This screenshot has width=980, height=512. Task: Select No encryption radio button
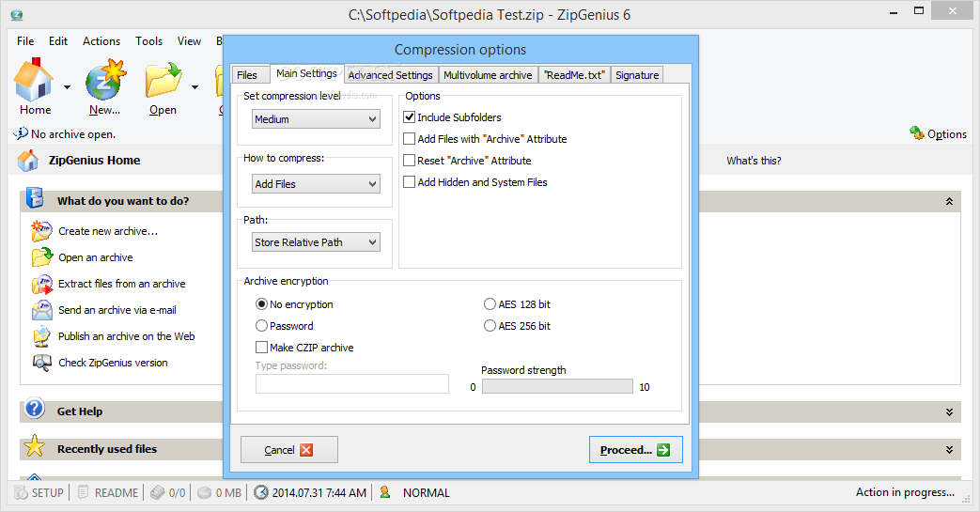[262, 303]
